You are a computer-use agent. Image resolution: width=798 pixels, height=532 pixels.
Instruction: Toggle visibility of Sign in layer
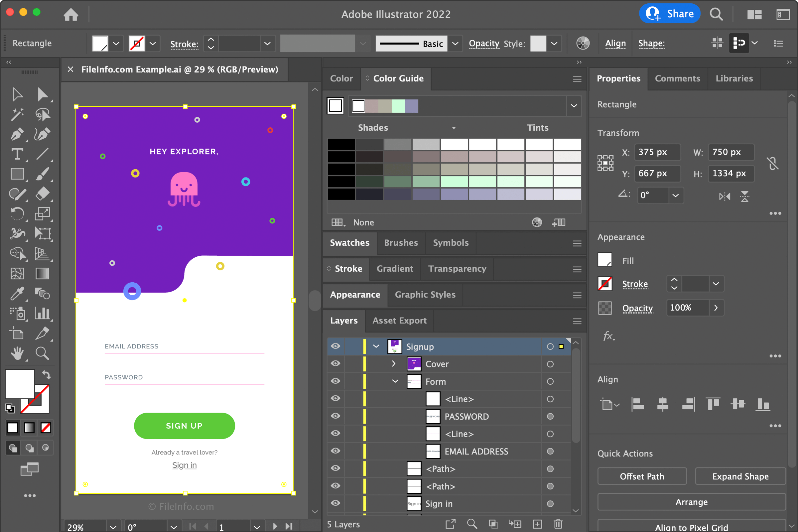click(x=336, y=503)
